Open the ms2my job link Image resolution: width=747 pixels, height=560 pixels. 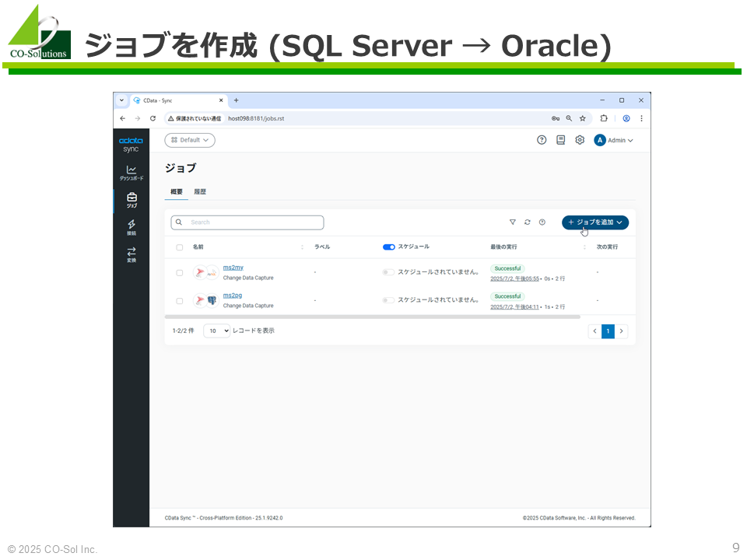[233, 268]
